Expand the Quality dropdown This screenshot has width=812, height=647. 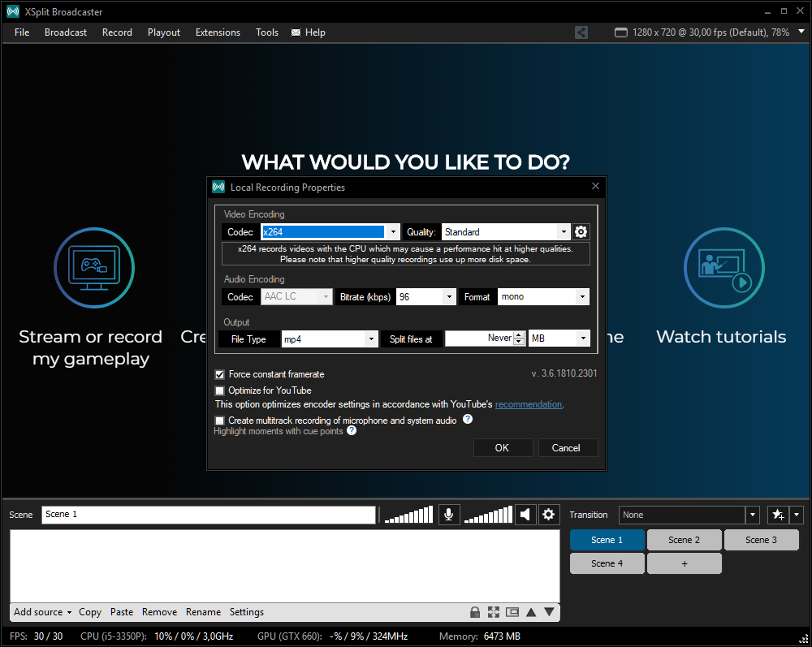click(564, 232)
